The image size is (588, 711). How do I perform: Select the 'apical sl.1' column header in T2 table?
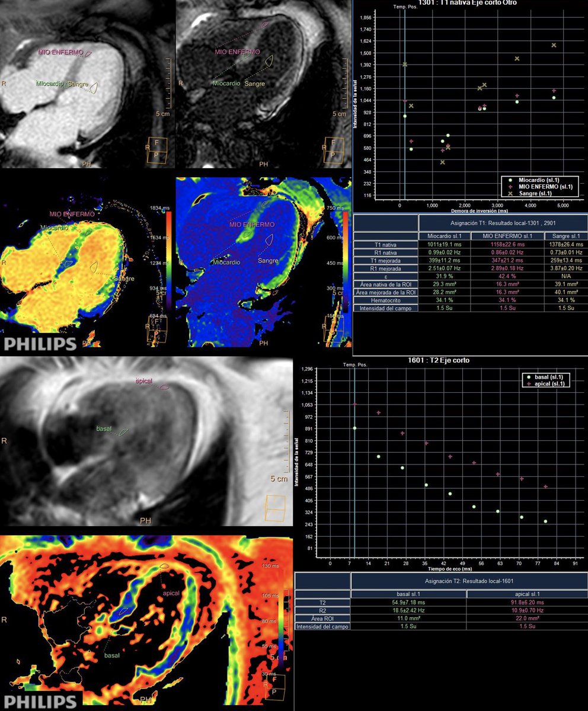(527, 594)
